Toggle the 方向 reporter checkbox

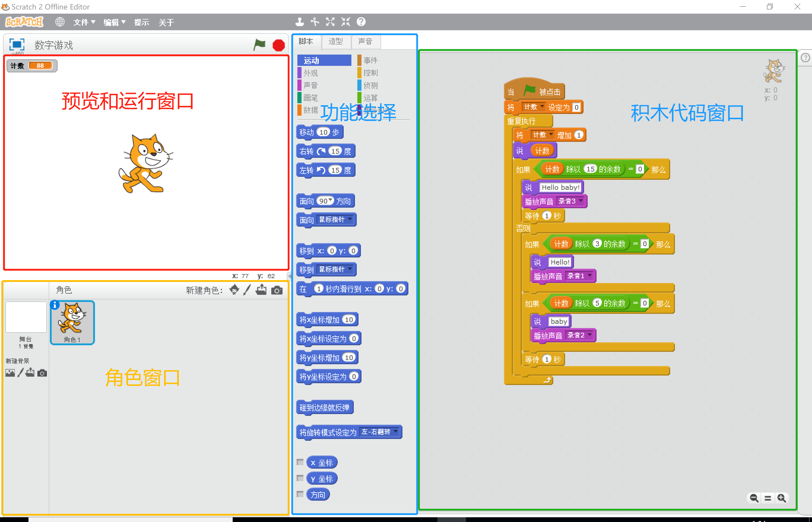(300, 494)
